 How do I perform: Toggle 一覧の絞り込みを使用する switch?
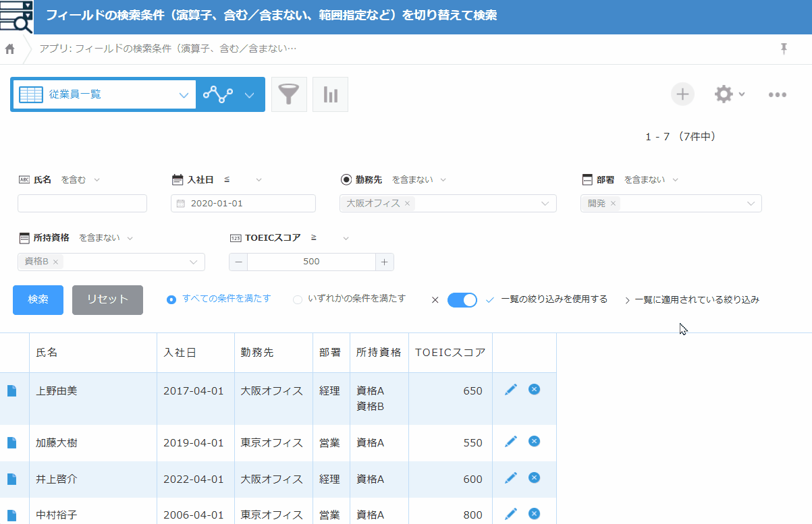tap(462, 299)
